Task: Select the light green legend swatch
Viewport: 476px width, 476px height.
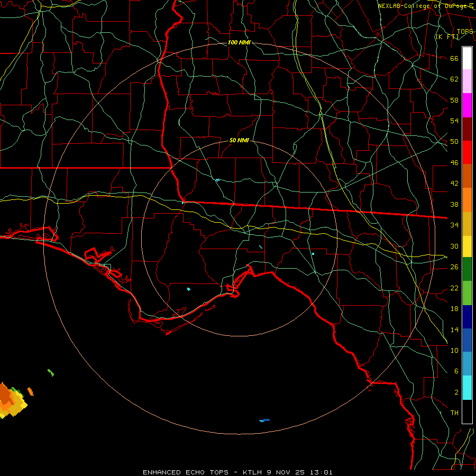Action: click(467, 293)
